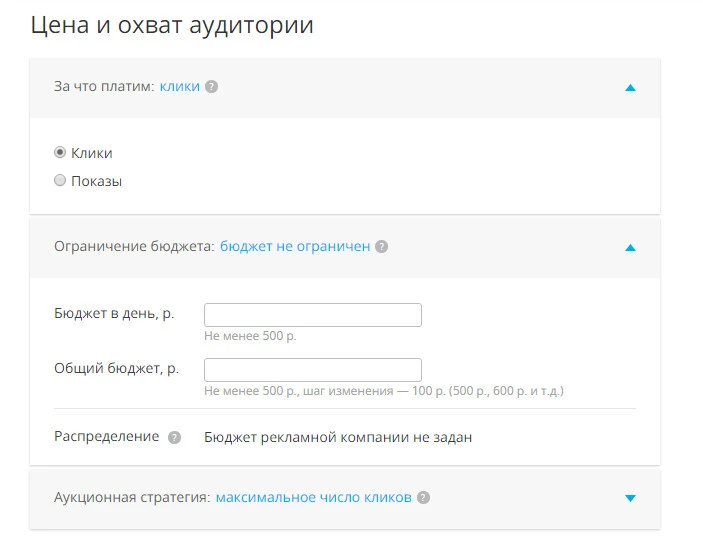Click the "бюджет не ограничен" link

pyautogui.click(x=295, y=246)
